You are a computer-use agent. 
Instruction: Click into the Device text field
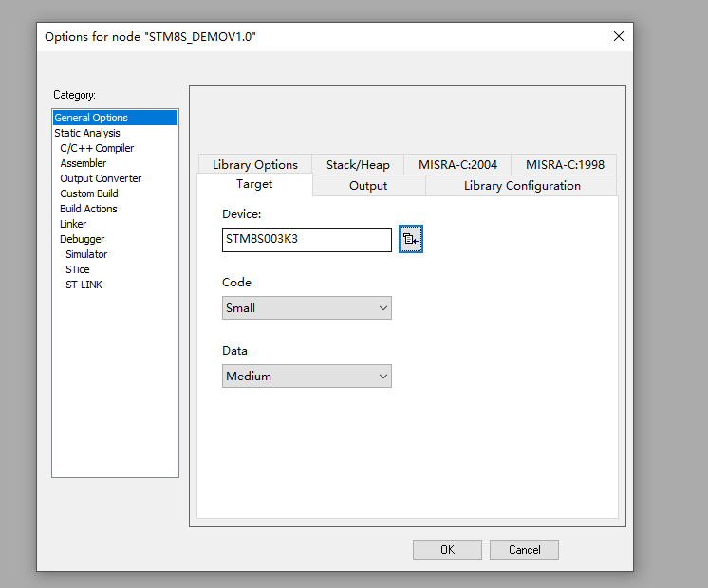307,240
